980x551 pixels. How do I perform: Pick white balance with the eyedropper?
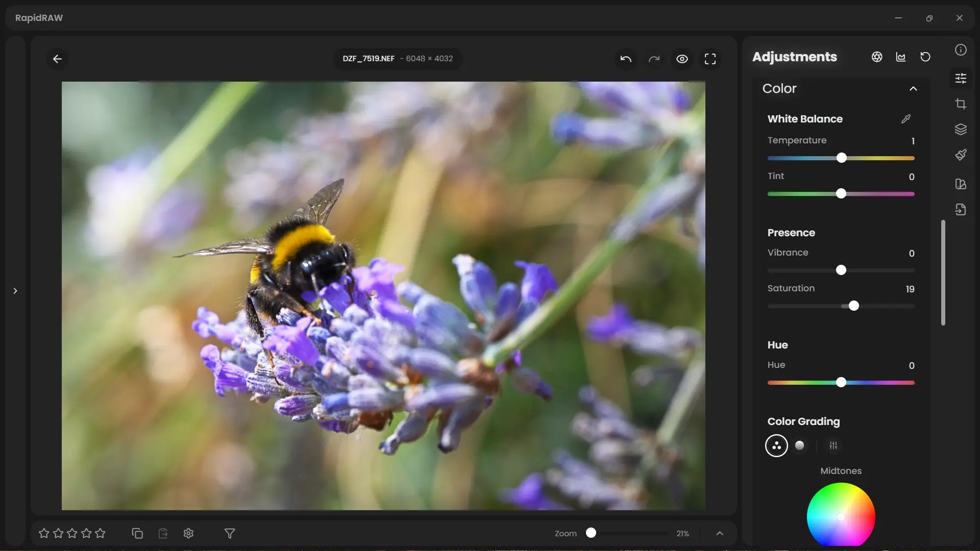[906, 119]
